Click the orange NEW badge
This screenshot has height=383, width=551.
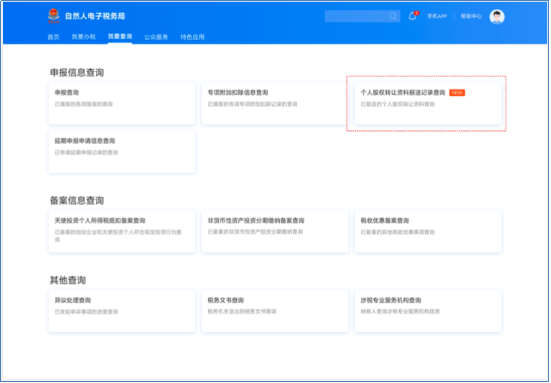click(x=457, y=93)
